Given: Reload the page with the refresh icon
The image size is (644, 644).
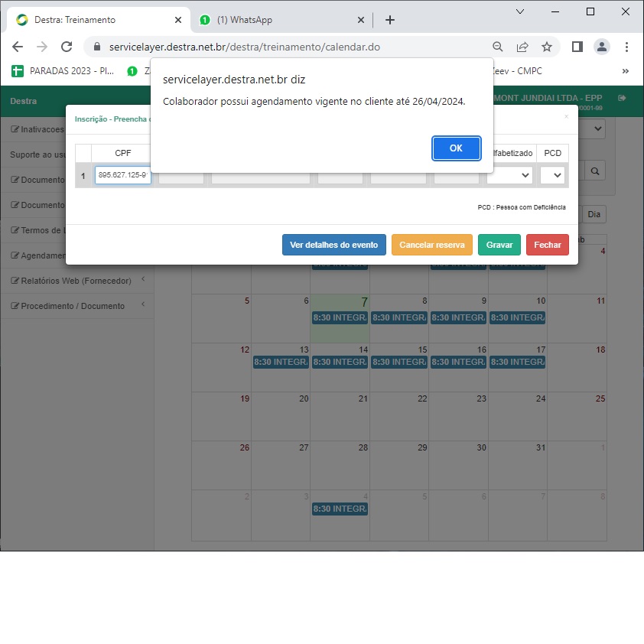Looking at the screenshot, I should point(67,47).
